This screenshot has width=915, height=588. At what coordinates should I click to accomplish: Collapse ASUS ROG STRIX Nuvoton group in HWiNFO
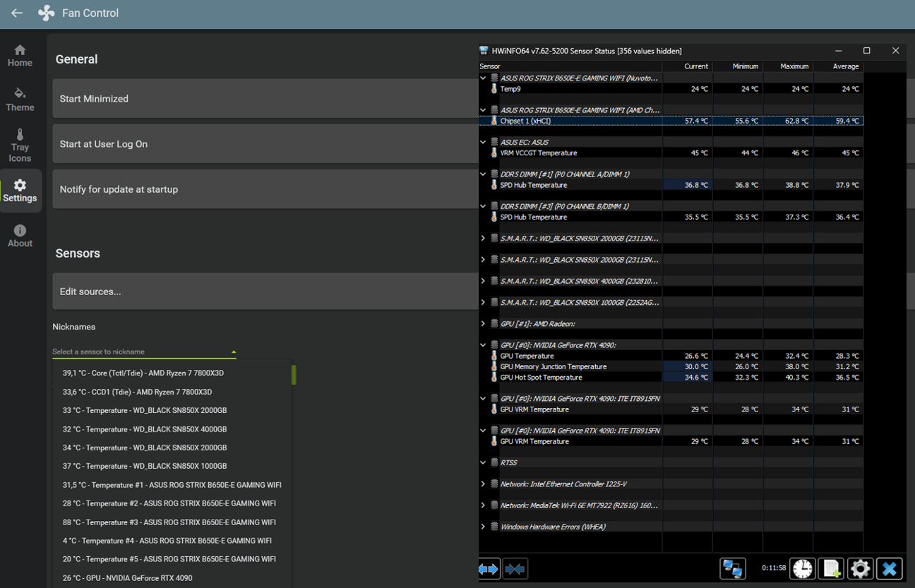pos(483,78)
